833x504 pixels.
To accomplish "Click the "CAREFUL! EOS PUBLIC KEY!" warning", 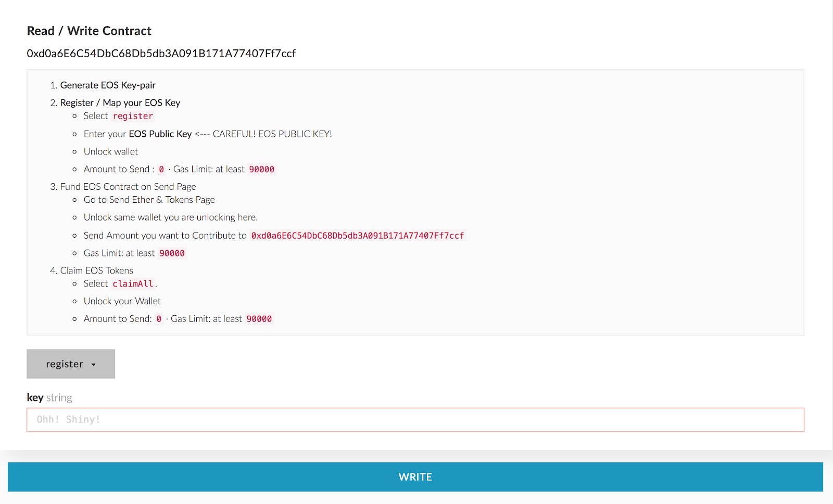I will coord(272,134).
